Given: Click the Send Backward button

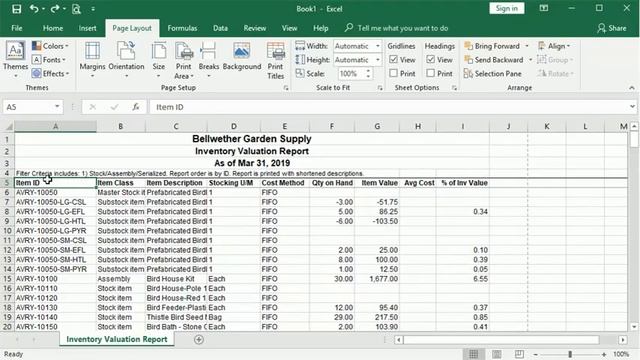Looking at the screenshot, I should pos(494,60).
